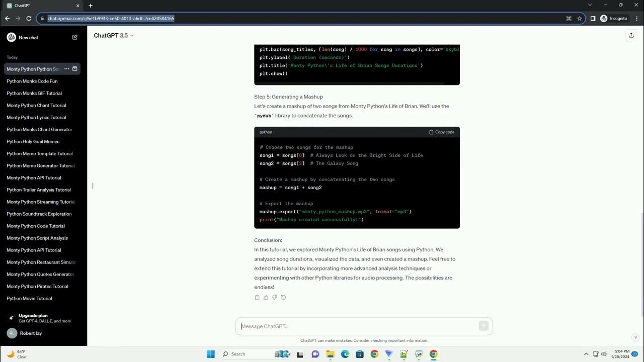Open Monty Python Restaurant Simulator chat
The height and width of the screenshot is (362, 644).
tap(42, 262)
